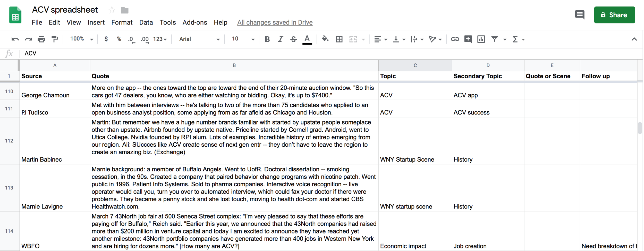Open the Format menu
The image size is (644, 251).
pos(122,22)
